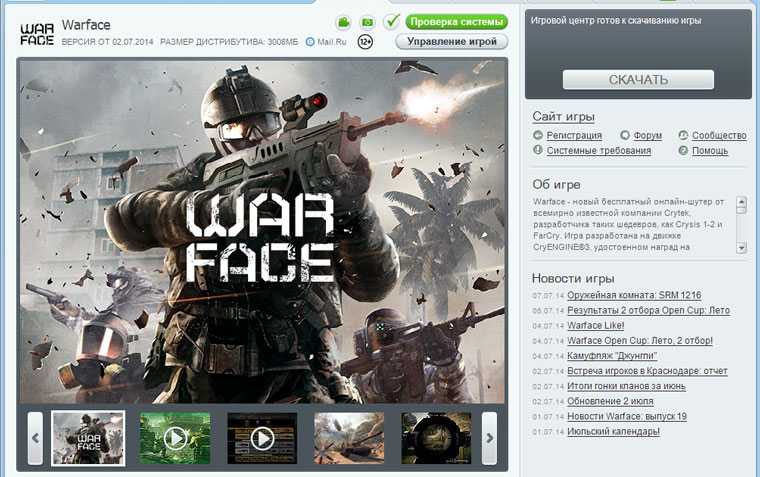Image resolution: width=760 pixels, height=477 pixels.
Task: Open news Обновление 2 июля
Action: [610, 401]
